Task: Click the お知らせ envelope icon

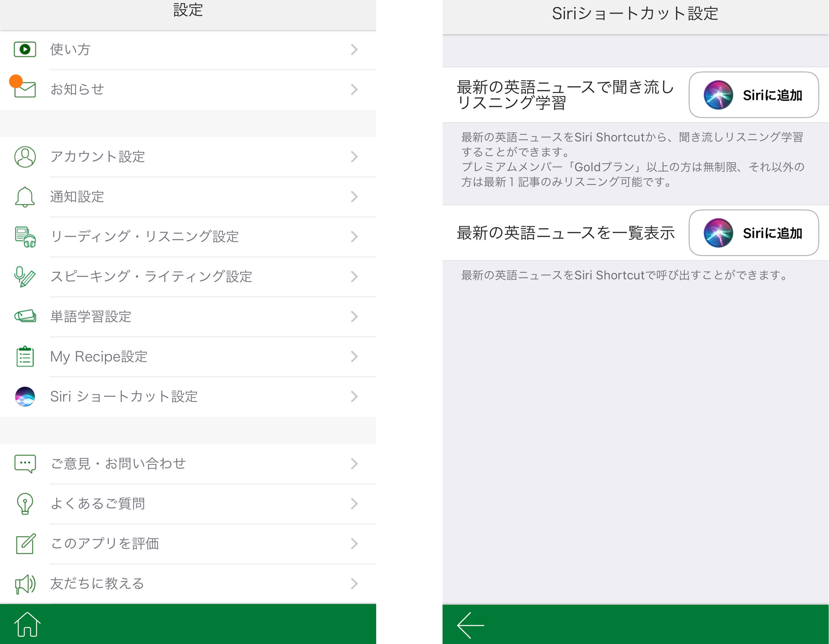Action: [x=25, y=90]
